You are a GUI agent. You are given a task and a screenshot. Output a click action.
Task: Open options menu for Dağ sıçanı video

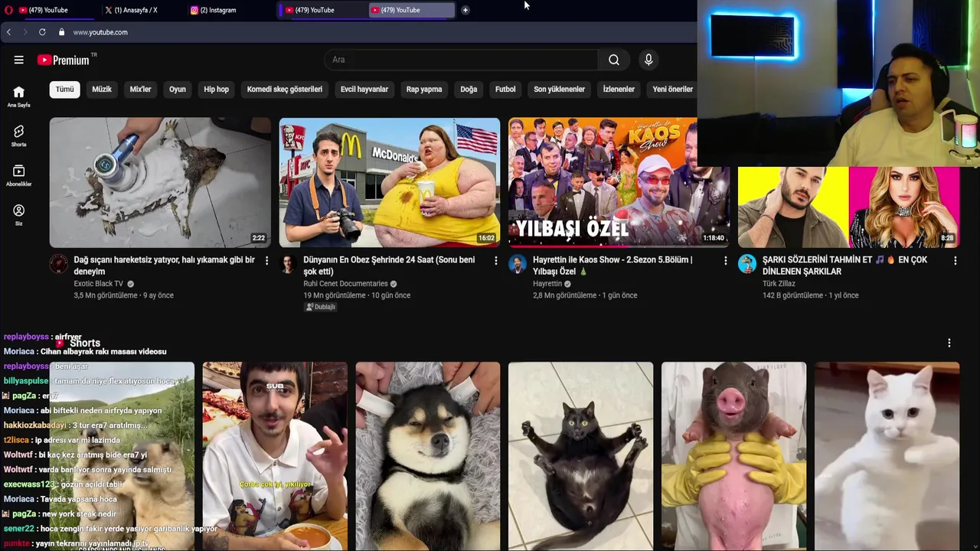tap(266, 261)
